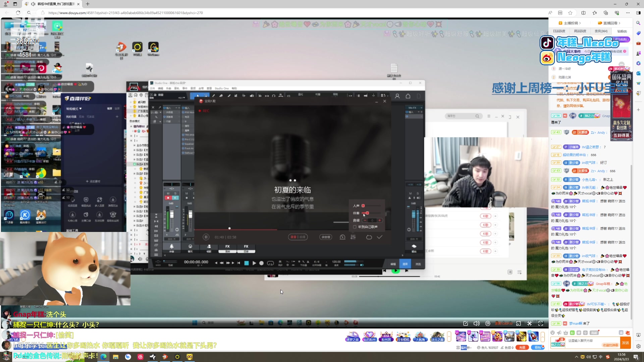Image resolution: width=644 pixels, height=362 pixels.
Task: Click the browser refresh icon
Action: click(18, 13)
